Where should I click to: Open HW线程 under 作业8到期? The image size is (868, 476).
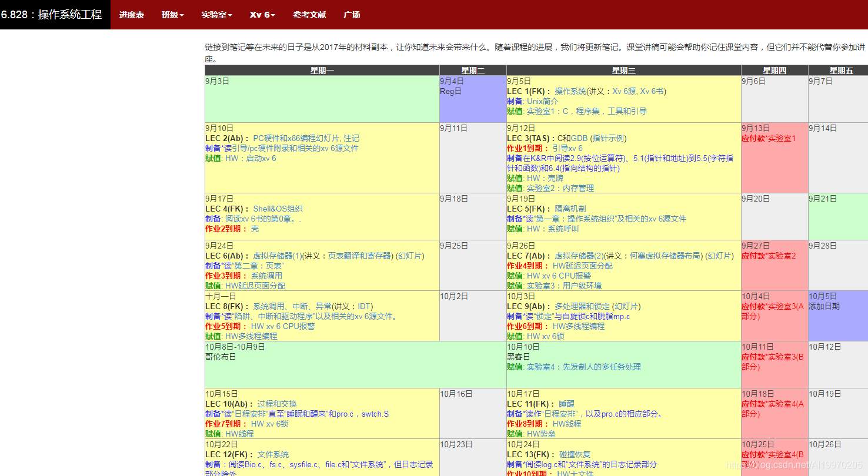point(567,424)
